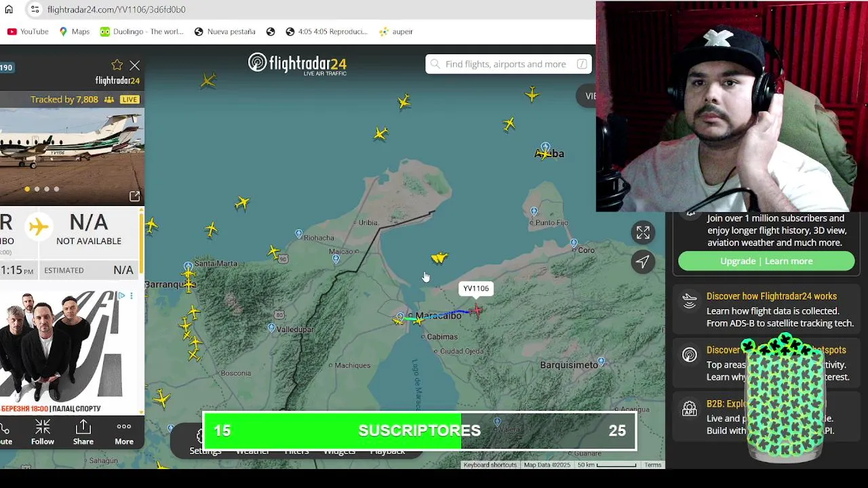Select the red YV1106 aircraft on map

coord(477,310)
